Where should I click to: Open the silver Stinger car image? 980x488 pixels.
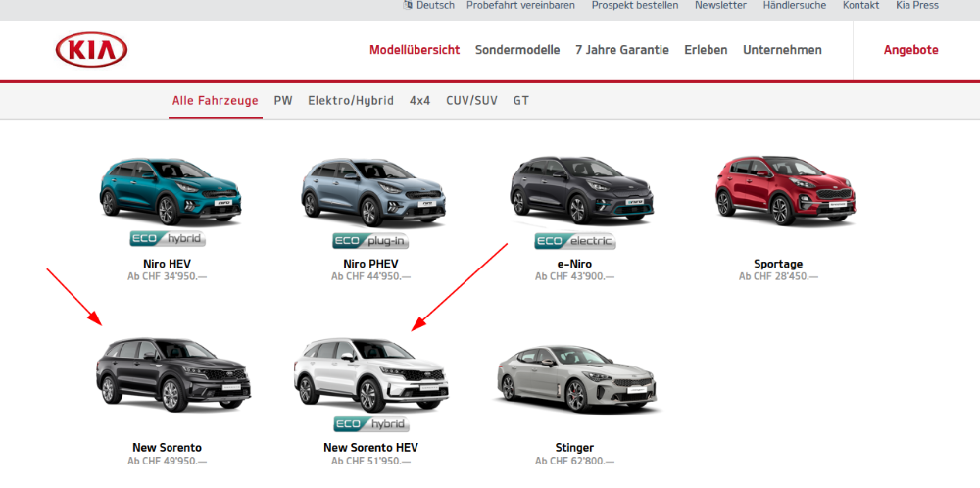(577, 378)
